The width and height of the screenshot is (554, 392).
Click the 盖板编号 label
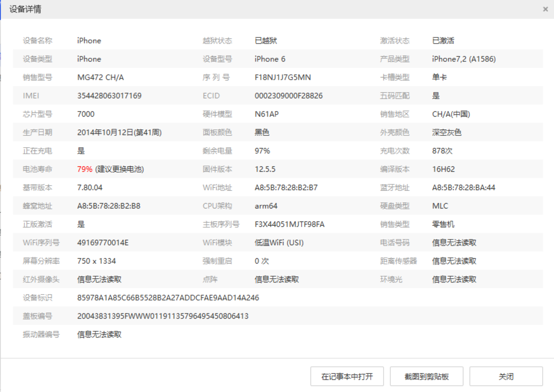click(38, 316)
